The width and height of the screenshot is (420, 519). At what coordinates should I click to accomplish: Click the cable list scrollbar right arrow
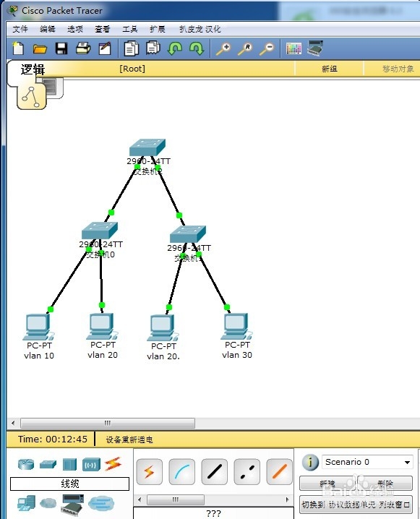coord(287,499)
